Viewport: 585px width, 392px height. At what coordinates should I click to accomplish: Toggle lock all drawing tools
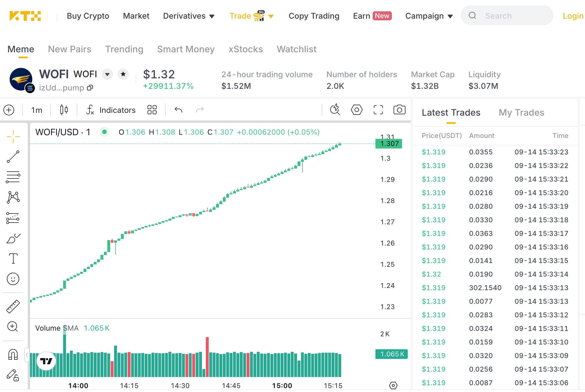(x=13, y=375)
